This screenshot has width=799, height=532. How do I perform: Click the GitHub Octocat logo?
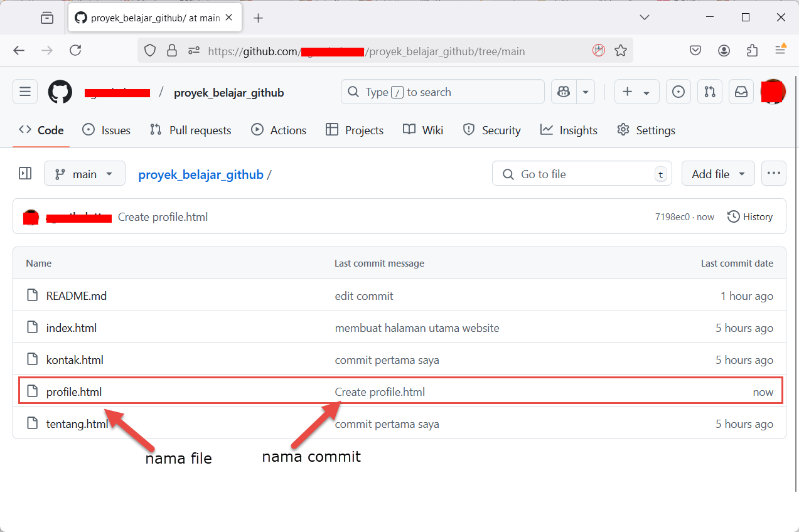pos(60,92)
